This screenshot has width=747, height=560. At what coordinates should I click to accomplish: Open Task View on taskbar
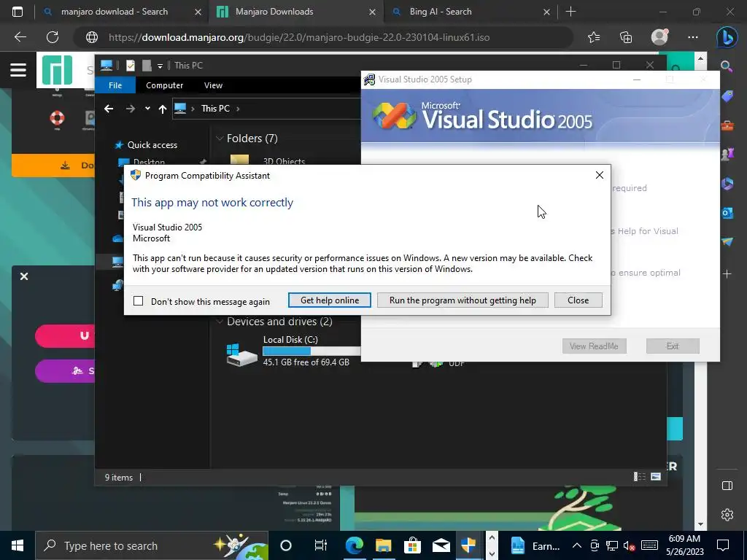[321, 545]
